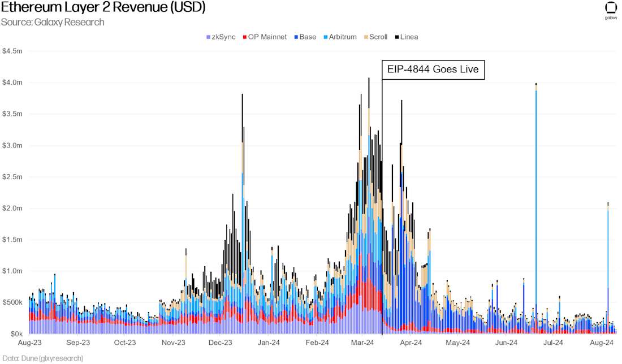Select the zkSync legend label

223,37
